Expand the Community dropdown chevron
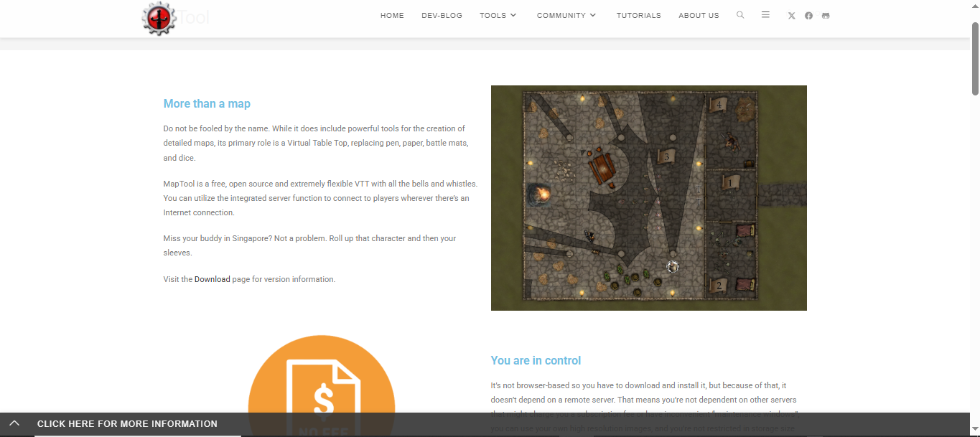 (x=592, y=15)
